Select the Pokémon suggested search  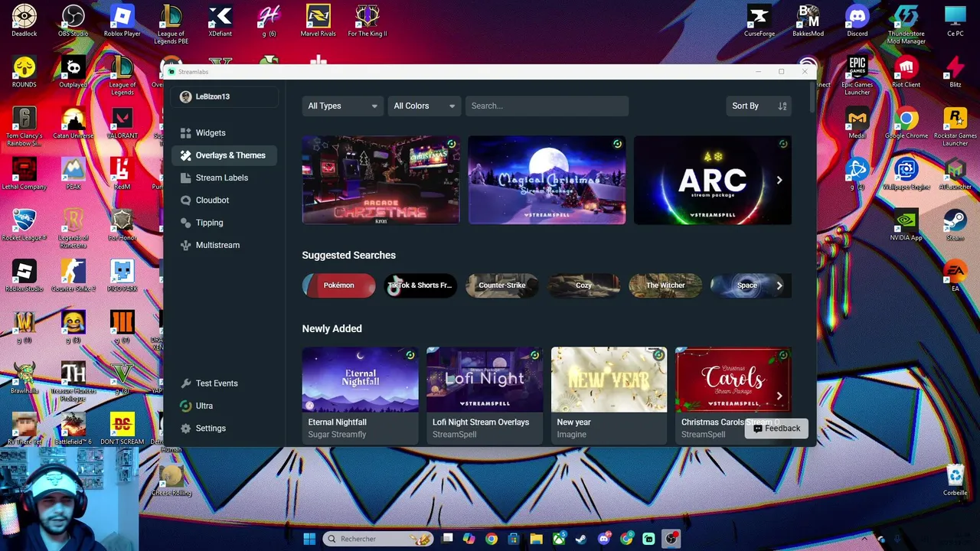338,285
